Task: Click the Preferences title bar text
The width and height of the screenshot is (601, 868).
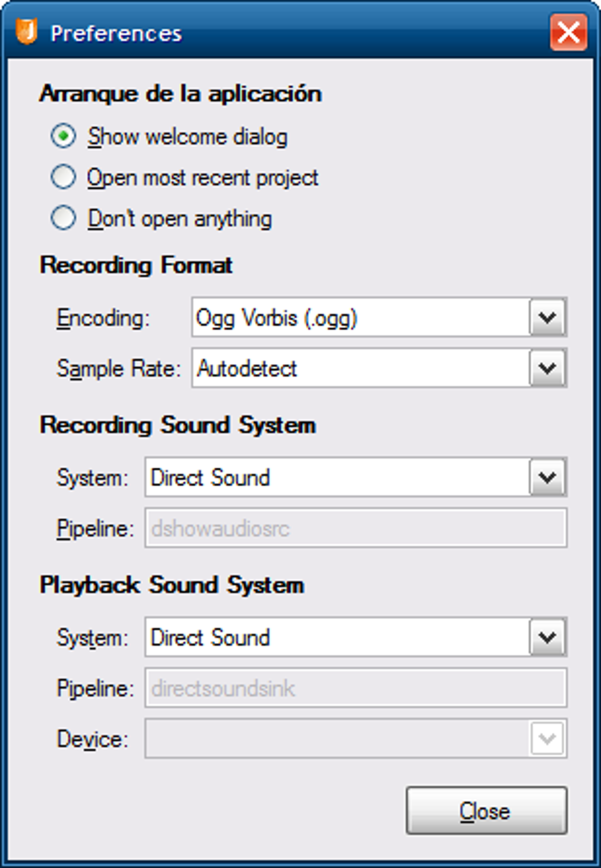Action: 116,33
